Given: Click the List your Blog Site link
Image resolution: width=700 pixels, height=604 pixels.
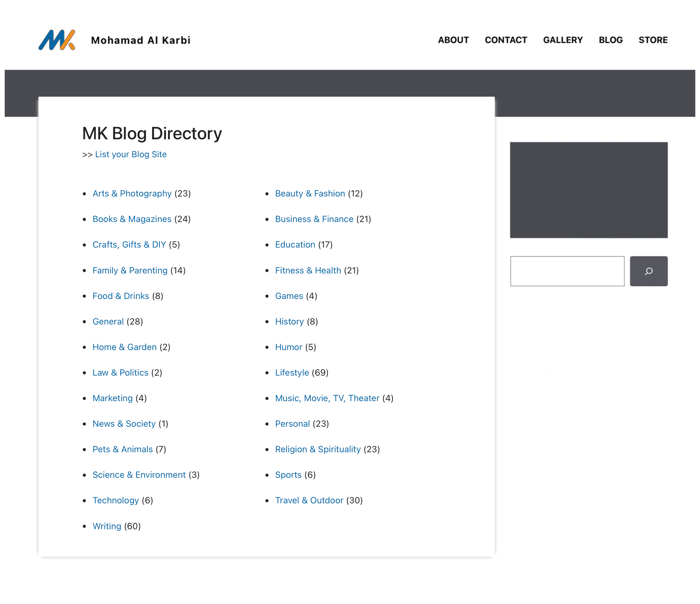Looking at the screenshot, I should tap(131, 154).
